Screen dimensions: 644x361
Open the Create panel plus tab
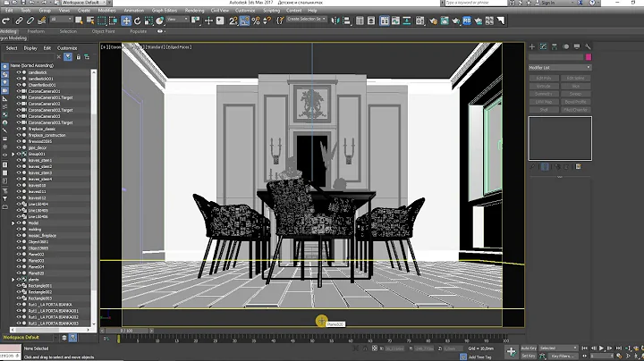(532, 46)
